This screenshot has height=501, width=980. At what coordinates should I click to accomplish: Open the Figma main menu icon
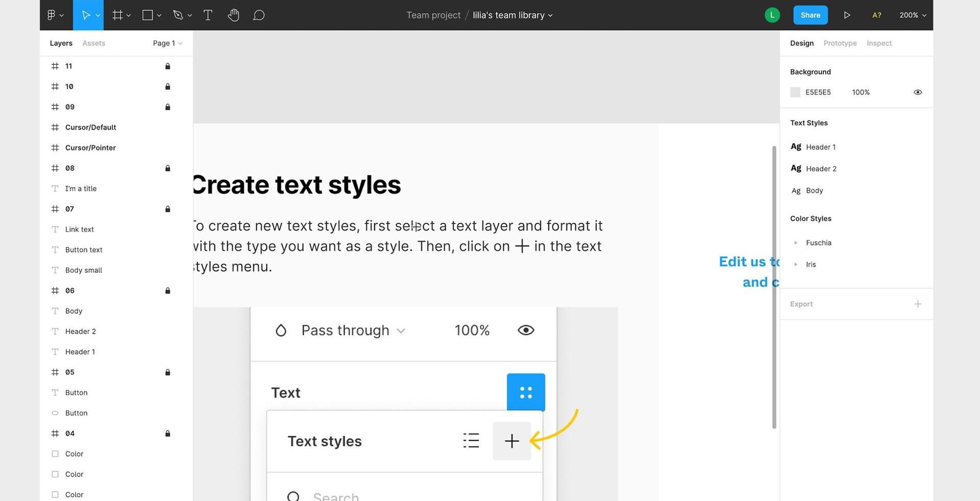(52, 15)
